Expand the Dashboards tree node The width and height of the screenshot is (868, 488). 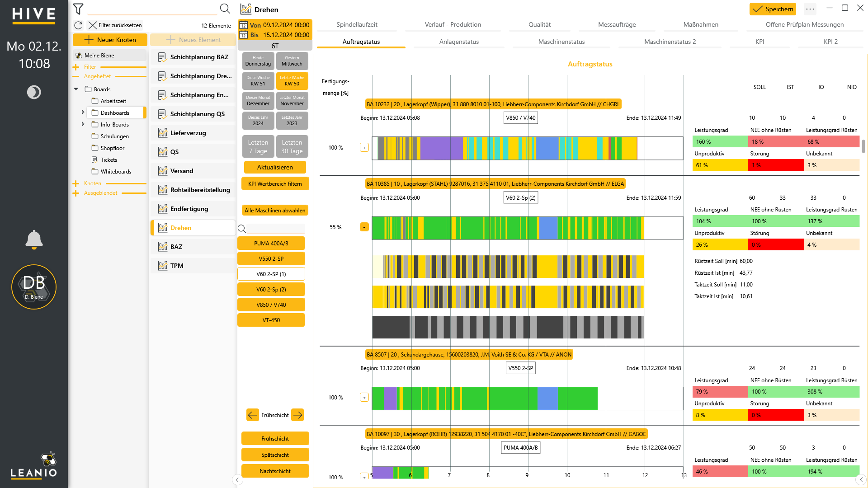(83, 113)
